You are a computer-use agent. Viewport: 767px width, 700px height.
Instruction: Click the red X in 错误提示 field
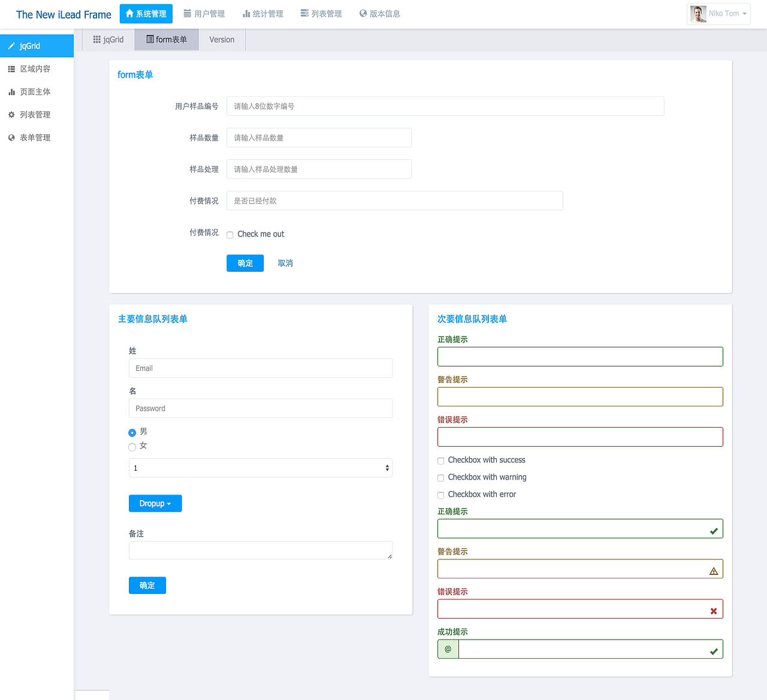pyautogui.click(x=714, y=611)
